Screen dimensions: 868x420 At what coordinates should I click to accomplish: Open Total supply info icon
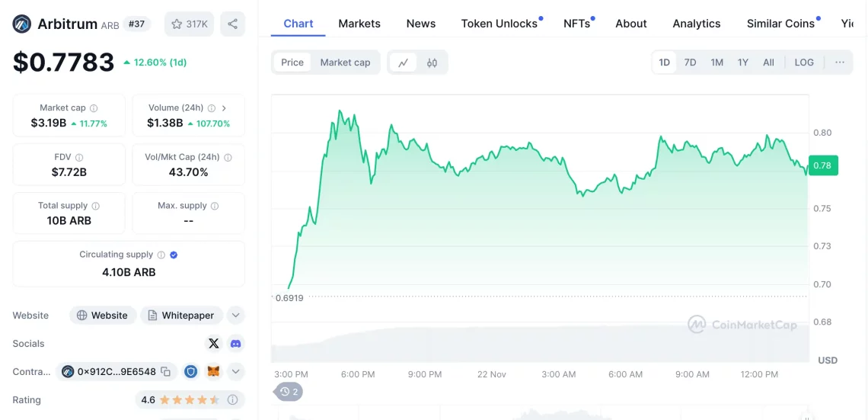[96, 206]
